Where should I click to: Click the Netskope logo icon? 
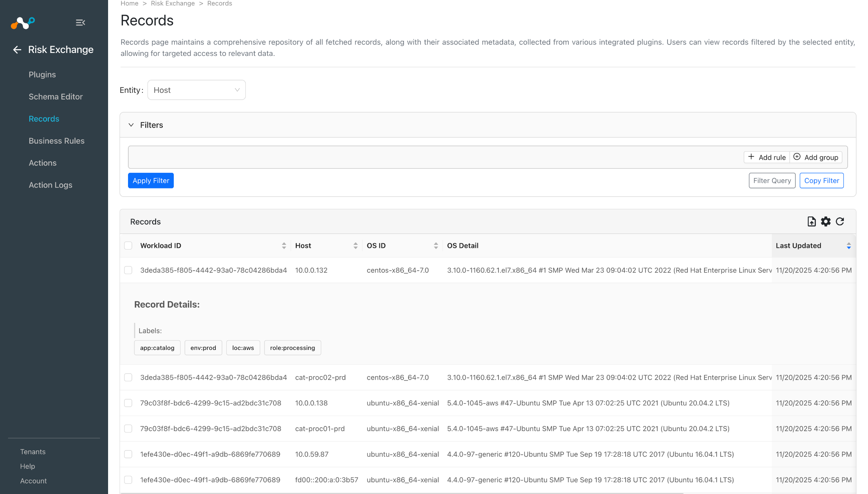23,23
